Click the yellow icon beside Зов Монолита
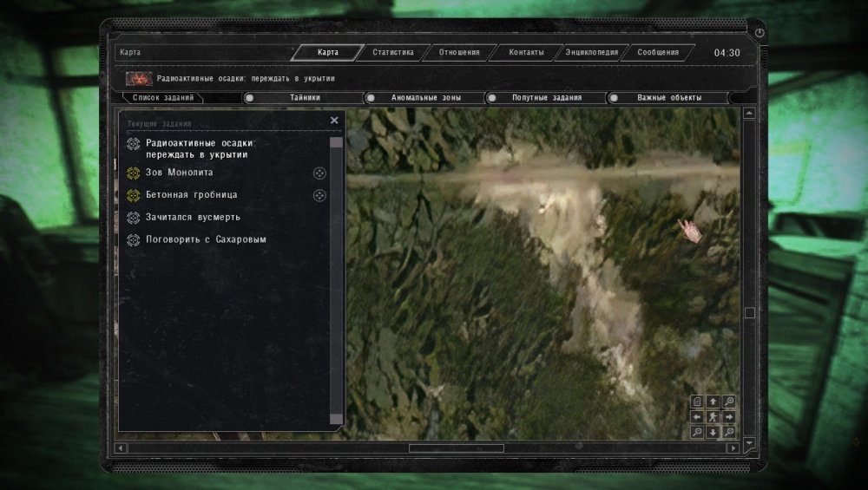 133,173
